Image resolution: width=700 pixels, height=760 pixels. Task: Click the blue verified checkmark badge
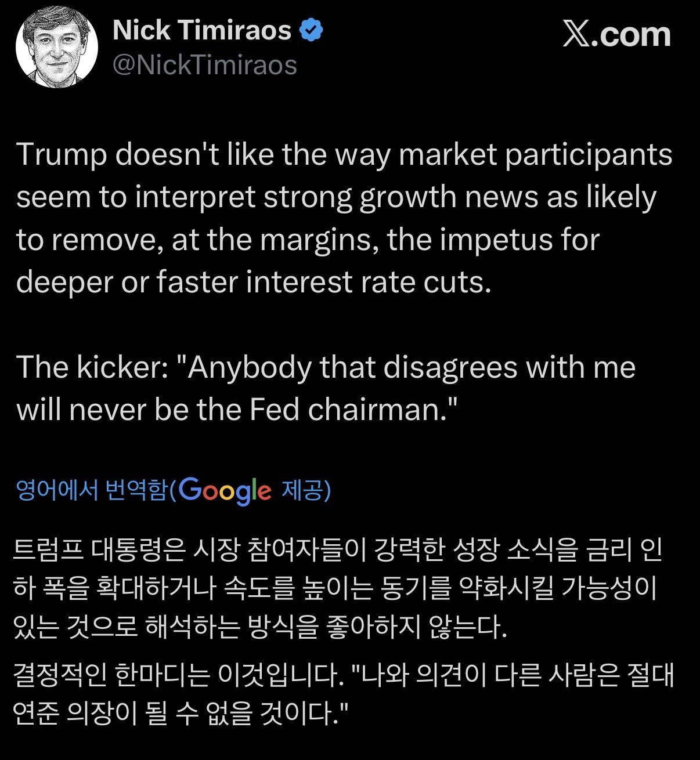coord(311,30)
